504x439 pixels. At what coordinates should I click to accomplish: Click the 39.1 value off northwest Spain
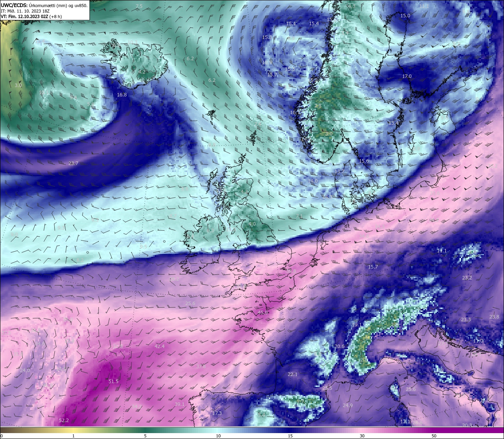[x=180, y=404]
